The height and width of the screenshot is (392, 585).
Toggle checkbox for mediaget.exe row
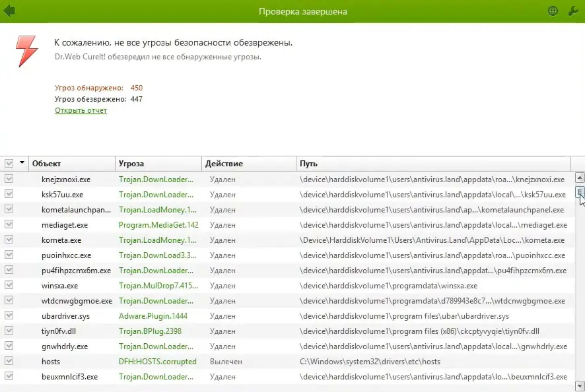click(9, 224)
